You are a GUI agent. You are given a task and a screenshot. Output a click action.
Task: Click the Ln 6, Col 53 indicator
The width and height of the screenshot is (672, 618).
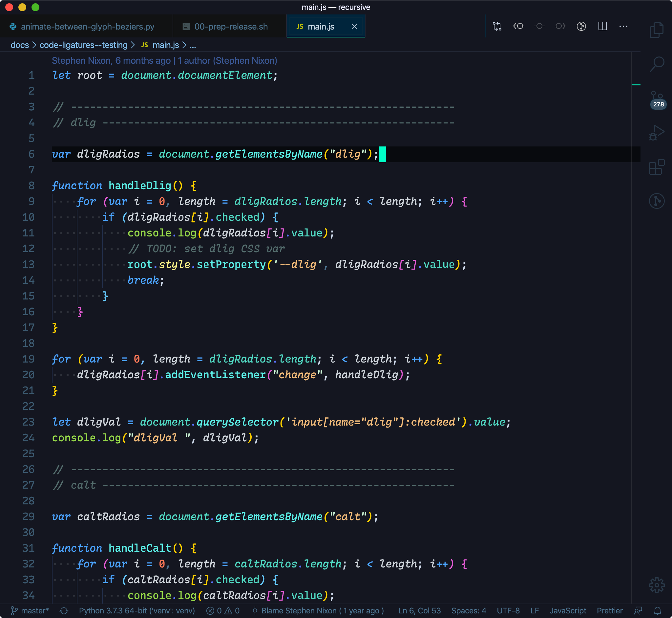click(x=419, y=611)
